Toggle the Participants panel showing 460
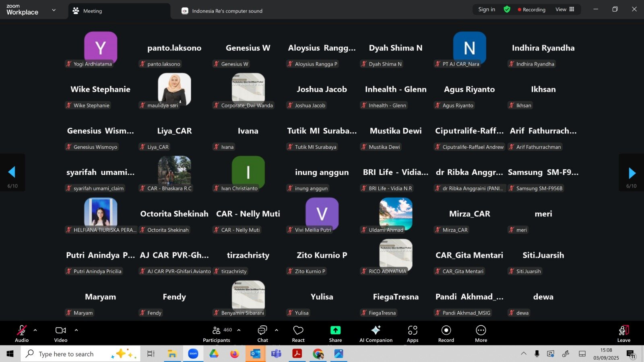This screenshot has width=644, height=362. pos(217,333)
